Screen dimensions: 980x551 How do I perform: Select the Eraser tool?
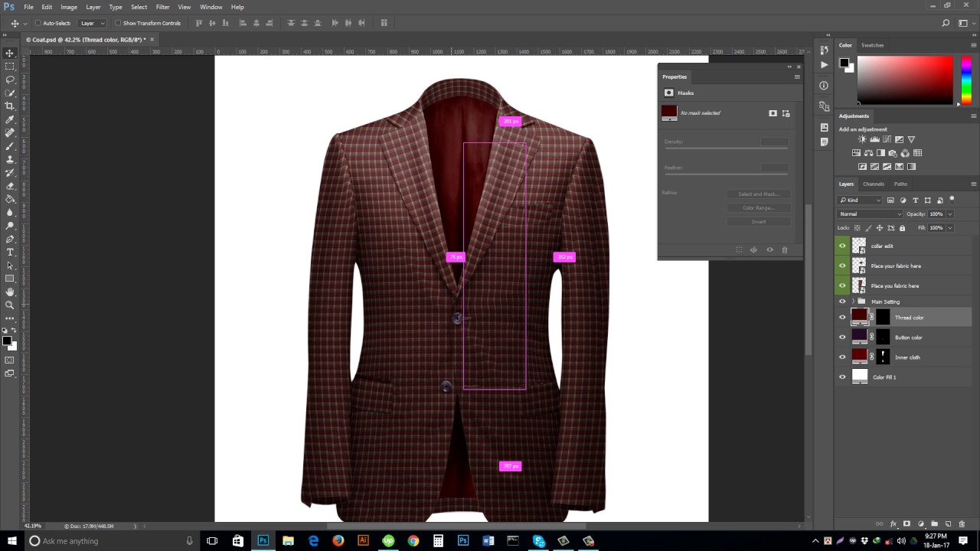(x=10, y=186)
